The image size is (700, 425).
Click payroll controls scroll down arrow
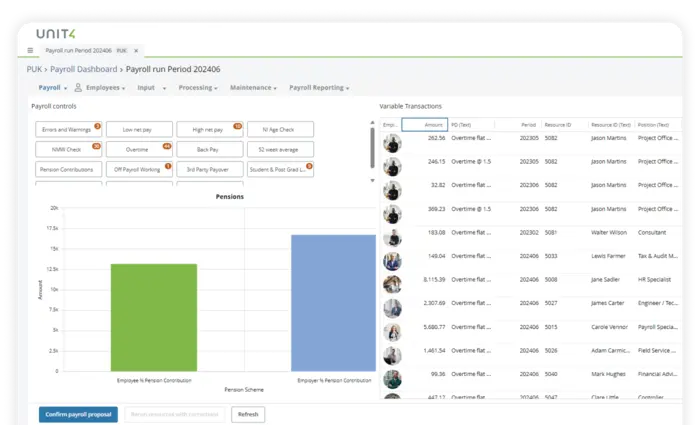coord(372,180)
